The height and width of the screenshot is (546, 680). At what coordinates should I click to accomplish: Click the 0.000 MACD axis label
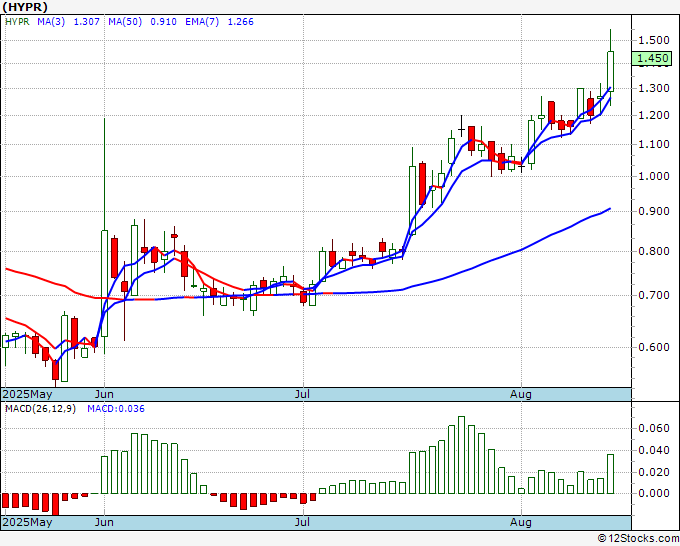(x=654, y=493)
